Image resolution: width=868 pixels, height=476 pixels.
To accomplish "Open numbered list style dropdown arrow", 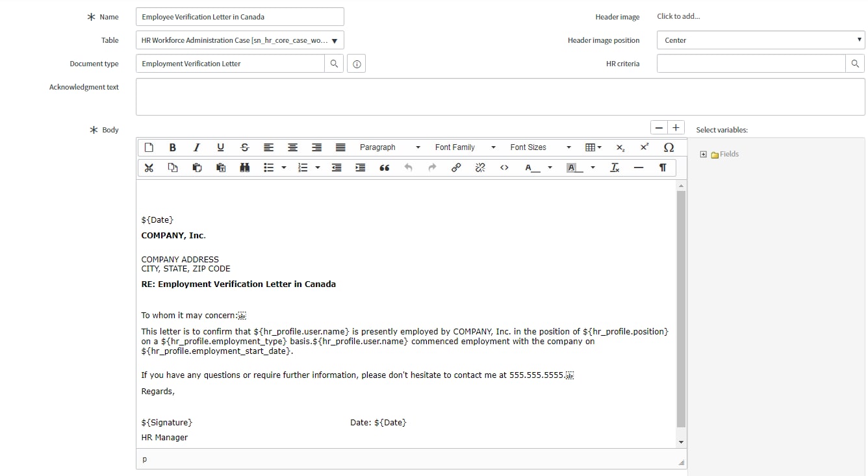I will pyautogui.click(x=318, y=168).
